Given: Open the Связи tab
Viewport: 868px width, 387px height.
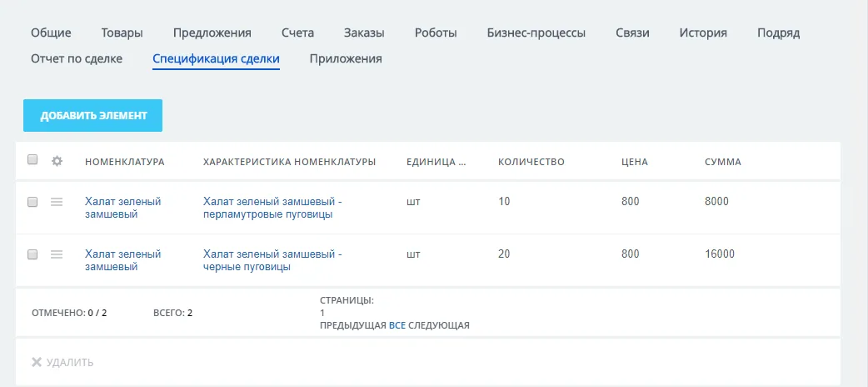Looking at the screenshot, I should [x=632, y=33].
